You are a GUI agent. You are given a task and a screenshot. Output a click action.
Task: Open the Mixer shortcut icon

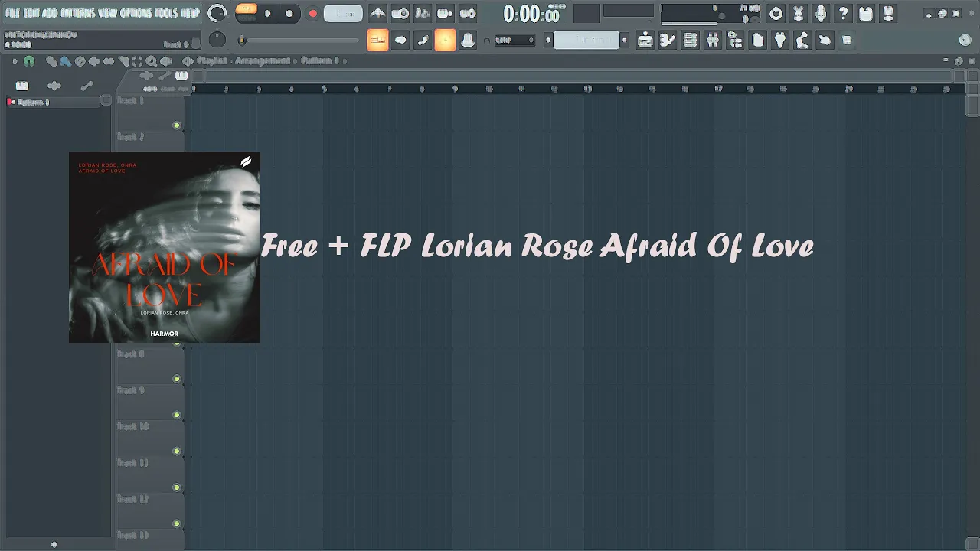(711, 40)
